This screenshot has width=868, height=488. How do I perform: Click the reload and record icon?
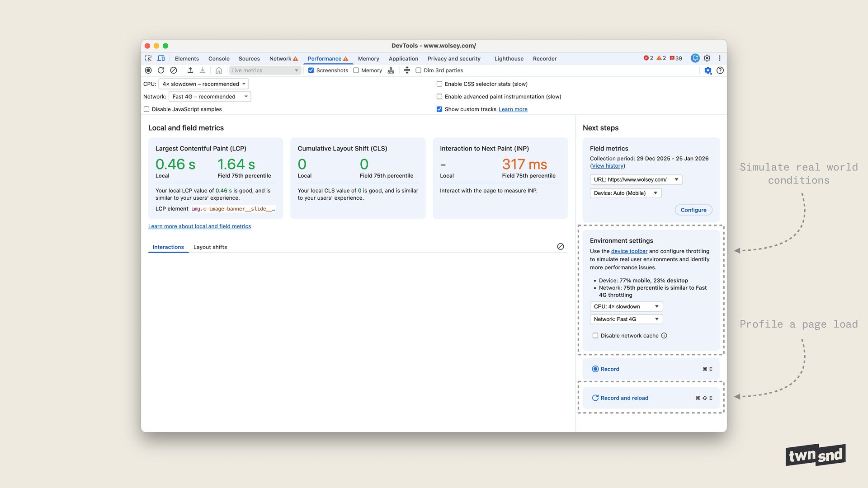click(161, 70)
